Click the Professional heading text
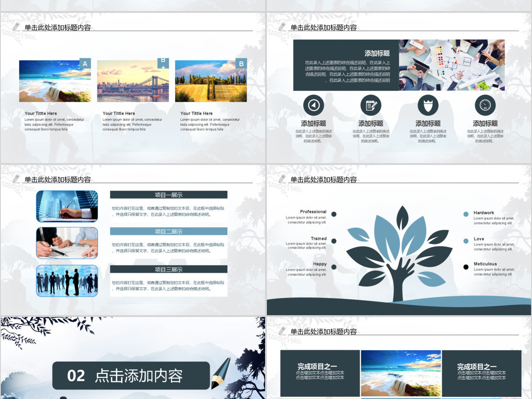The image size is (532, 399). (313, 212)
